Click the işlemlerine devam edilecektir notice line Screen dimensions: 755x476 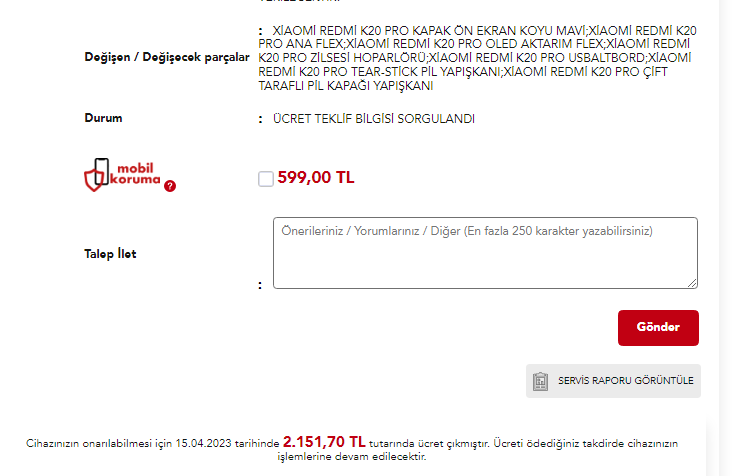pos(352,457)
